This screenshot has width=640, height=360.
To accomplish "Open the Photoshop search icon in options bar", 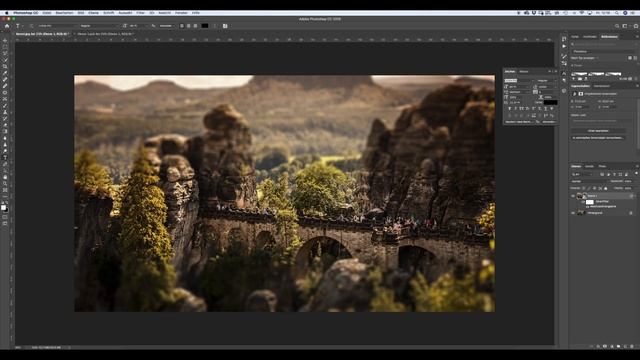I will (x=617, y=26).
